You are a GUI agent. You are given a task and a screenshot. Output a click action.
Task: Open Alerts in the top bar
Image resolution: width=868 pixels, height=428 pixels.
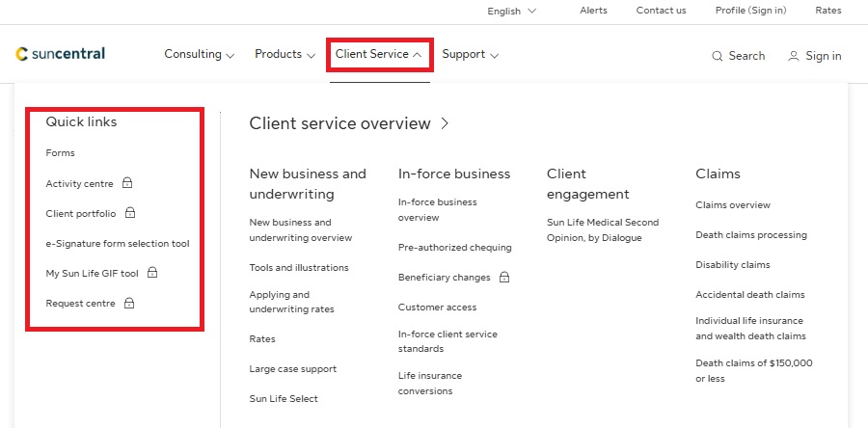[593, 11]
